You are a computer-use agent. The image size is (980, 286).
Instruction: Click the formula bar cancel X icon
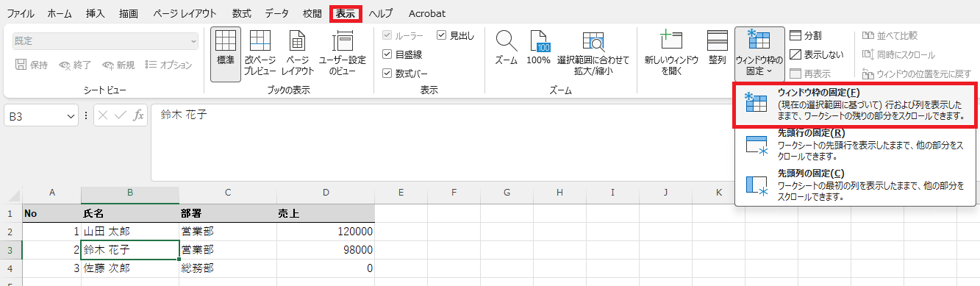point(104,115)
